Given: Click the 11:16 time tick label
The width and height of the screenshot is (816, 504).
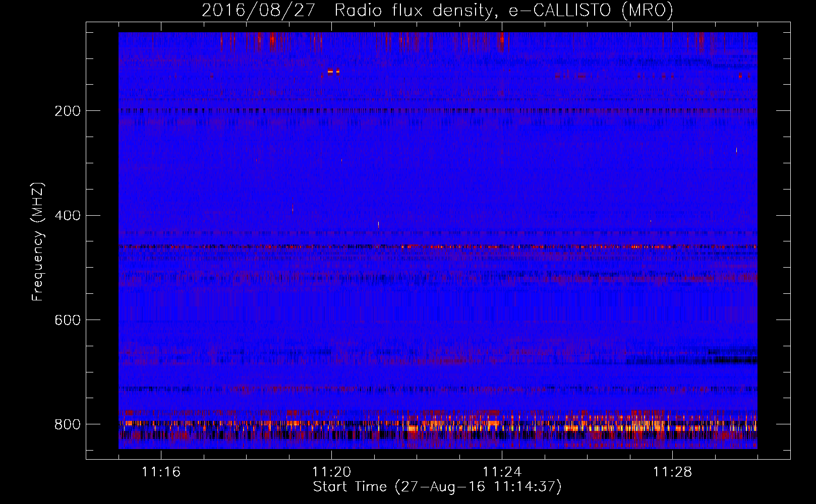Looking at the screenshot, I should [161, 472].
